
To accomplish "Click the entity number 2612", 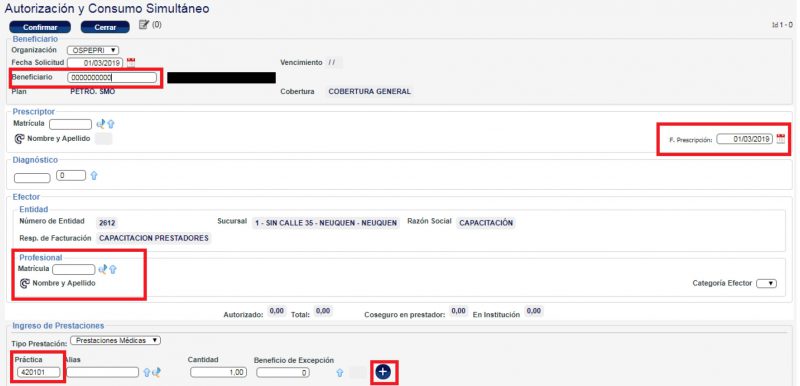I will click(x=107, y=223).
